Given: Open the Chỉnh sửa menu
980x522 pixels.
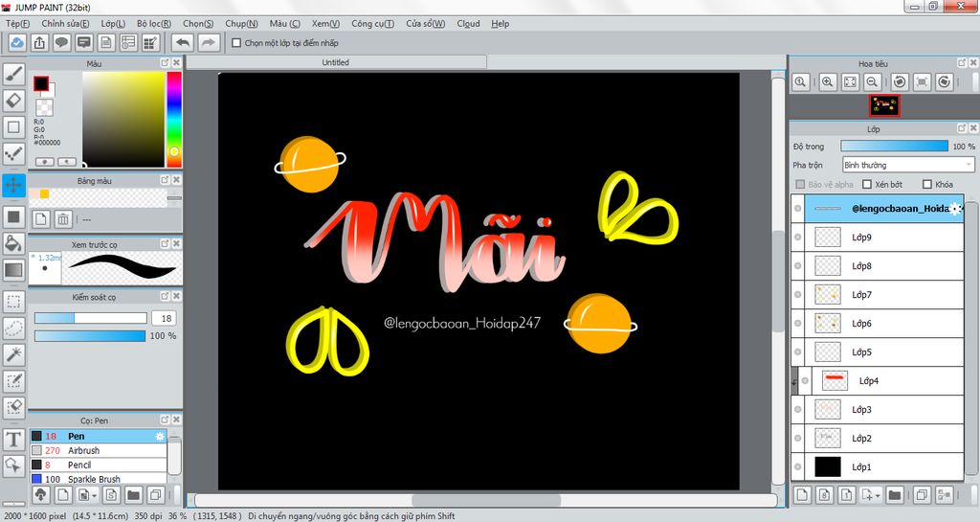Looking at the screenshot, I should pyautogui.click(x=65, y=24).
